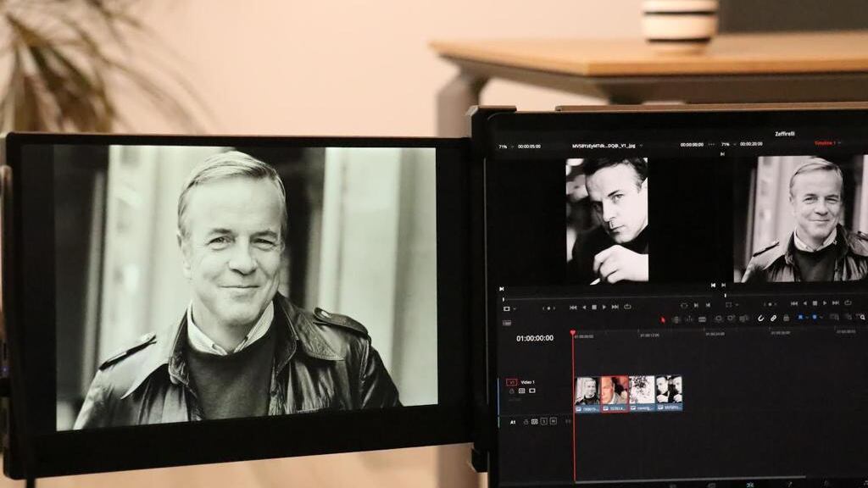The height and width of the screenshot is (488, 868).
Task: Toggle Auto Track Selector on Video 1
Action: click(521, 391)
